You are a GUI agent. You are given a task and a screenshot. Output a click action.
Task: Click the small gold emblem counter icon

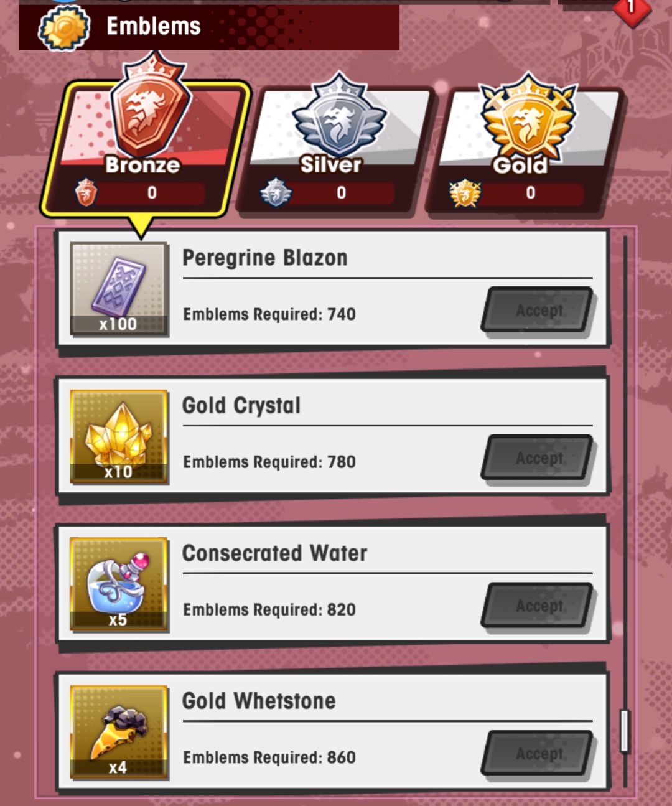(465, 193)
